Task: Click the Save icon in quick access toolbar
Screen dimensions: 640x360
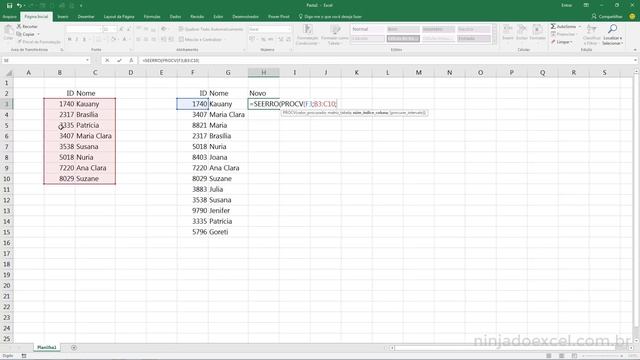Action: 9,5
